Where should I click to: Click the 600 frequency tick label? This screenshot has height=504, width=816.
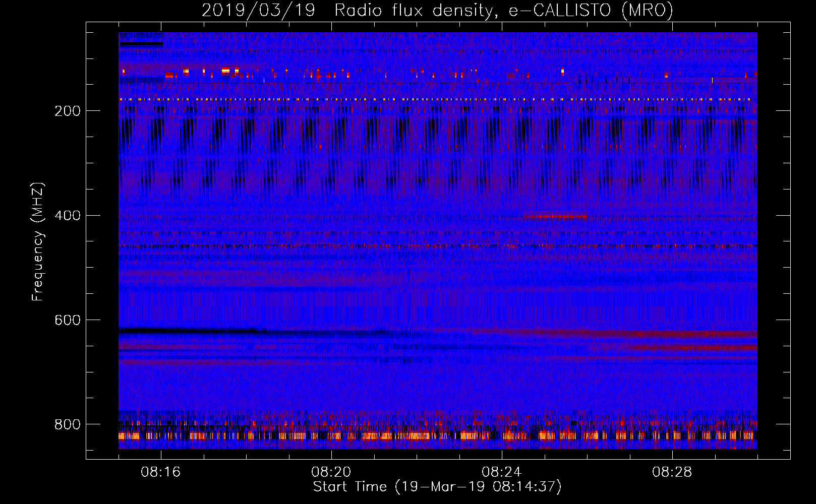[68, 320]
